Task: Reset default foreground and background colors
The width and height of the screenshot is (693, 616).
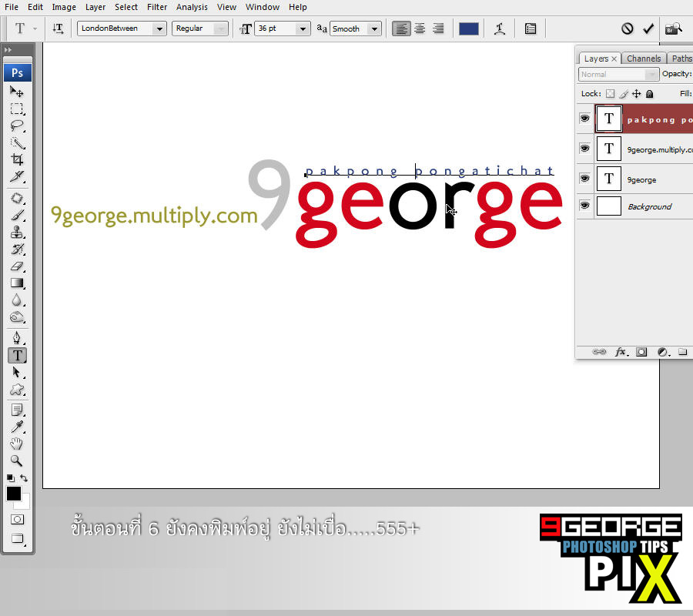Action: 10,478
